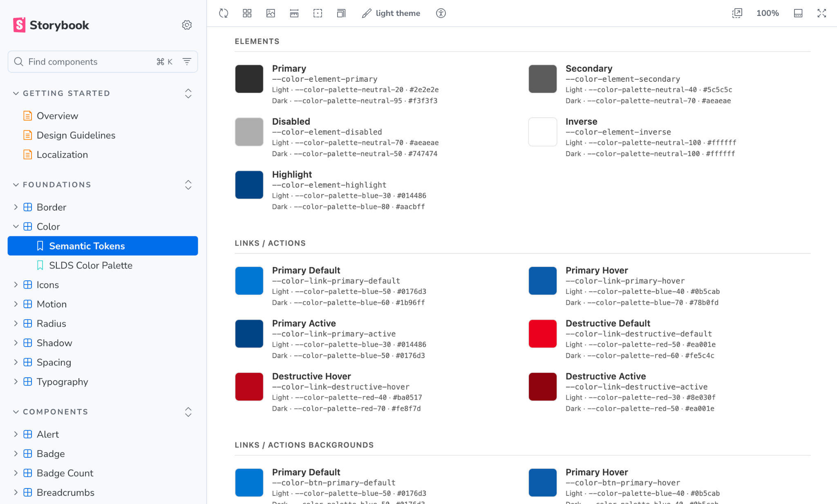The height and width of the screenshot is (504, 837).
Task: Expand all in Components section
Action: pos(188,412)
